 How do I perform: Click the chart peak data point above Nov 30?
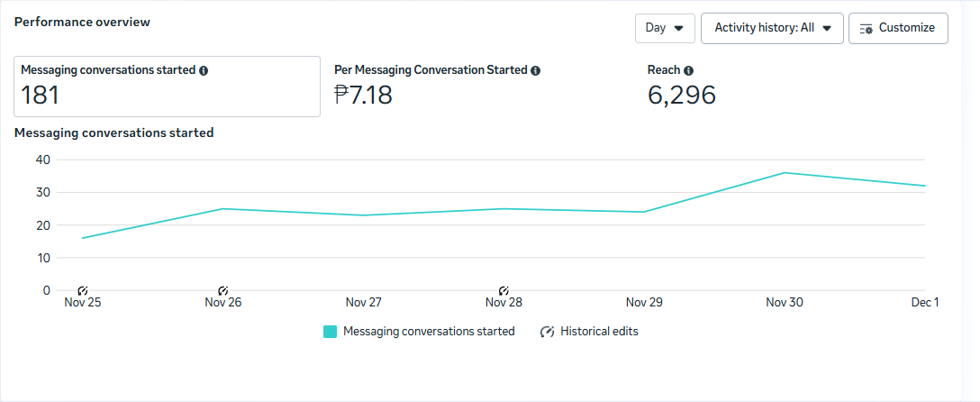[785, 172]
